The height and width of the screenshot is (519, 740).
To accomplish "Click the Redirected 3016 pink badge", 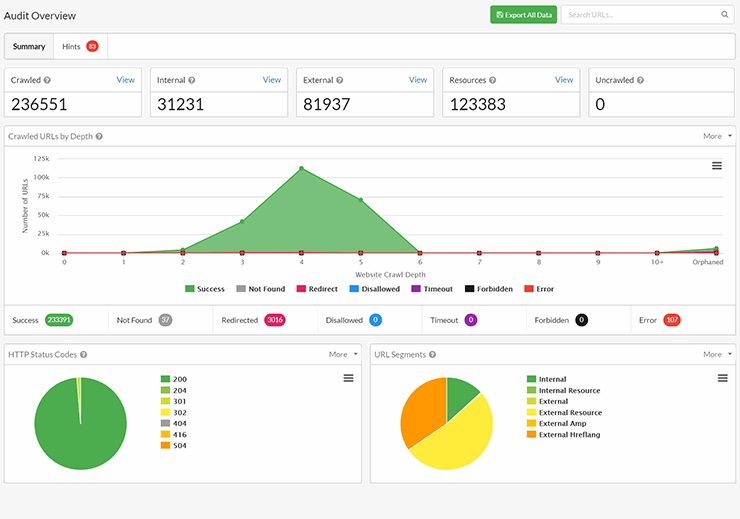I will (x=275, y=320).
